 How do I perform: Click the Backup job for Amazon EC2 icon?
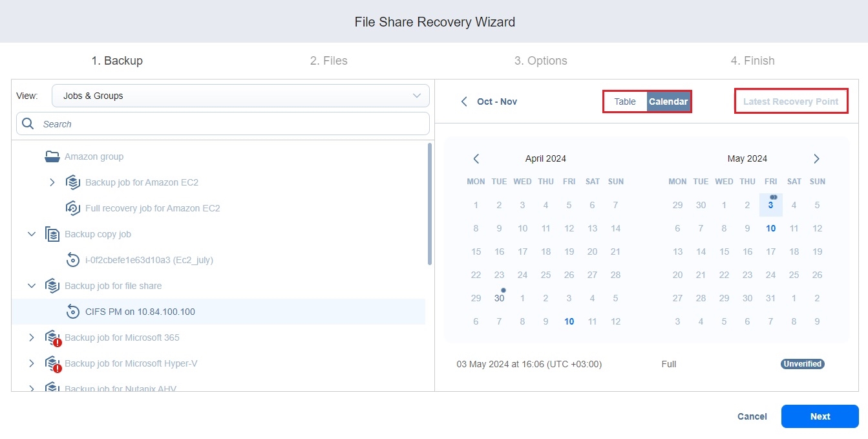coord(73,182)
